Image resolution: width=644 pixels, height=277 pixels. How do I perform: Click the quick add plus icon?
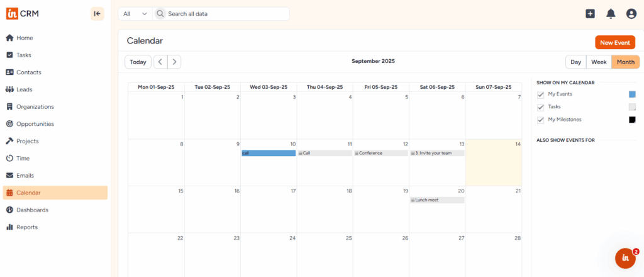[590, 14]
